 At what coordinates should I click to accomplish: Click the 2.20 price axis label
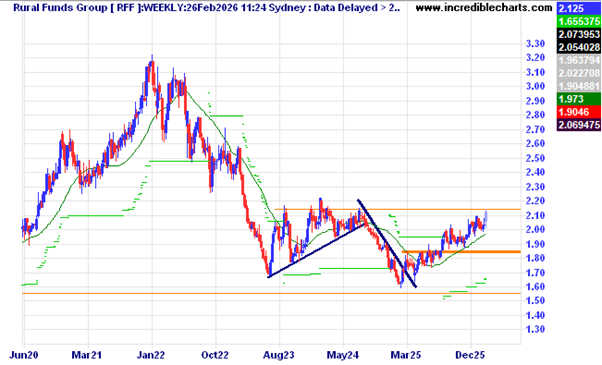(535, 201)
